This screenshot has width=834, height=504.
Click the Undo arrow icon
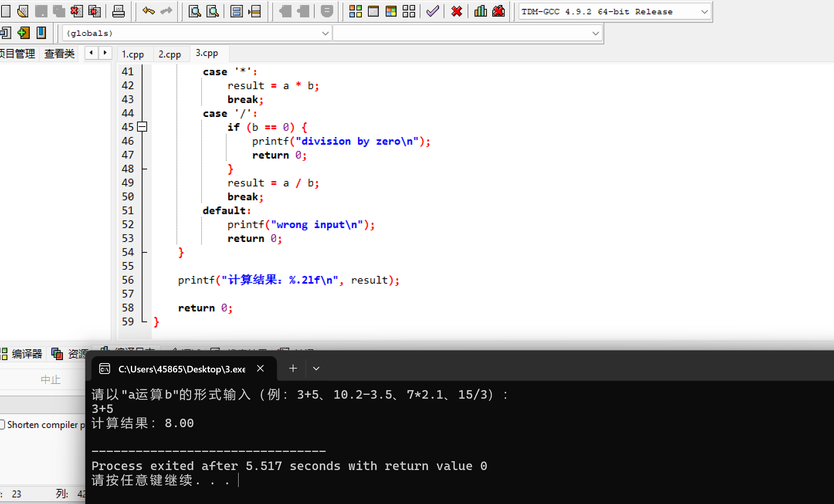(148, 11)
